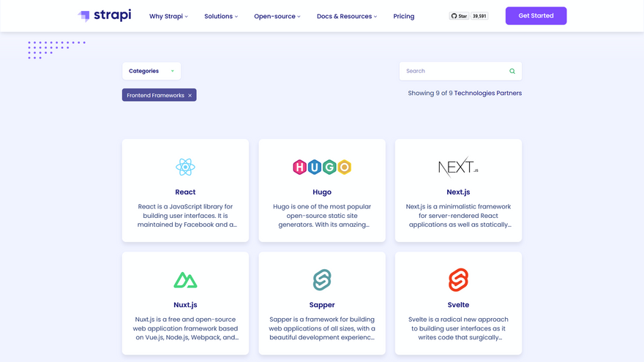Click the green Nuxt.js mountain logo
Image resolution: width=644 pixels, height=362 pixels.
pyautogui.click(x=185, y=279)
